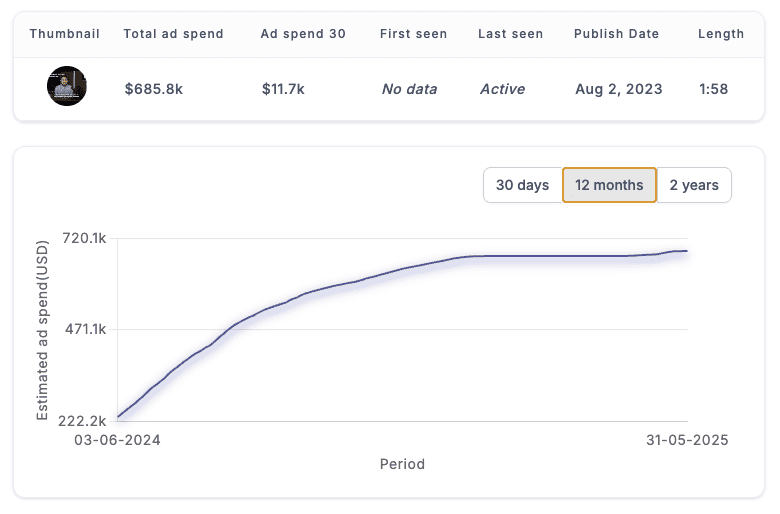This screenshot has height=514, width=780.
Task: Click the 31-05-2025 end date label
Action: 687,440
